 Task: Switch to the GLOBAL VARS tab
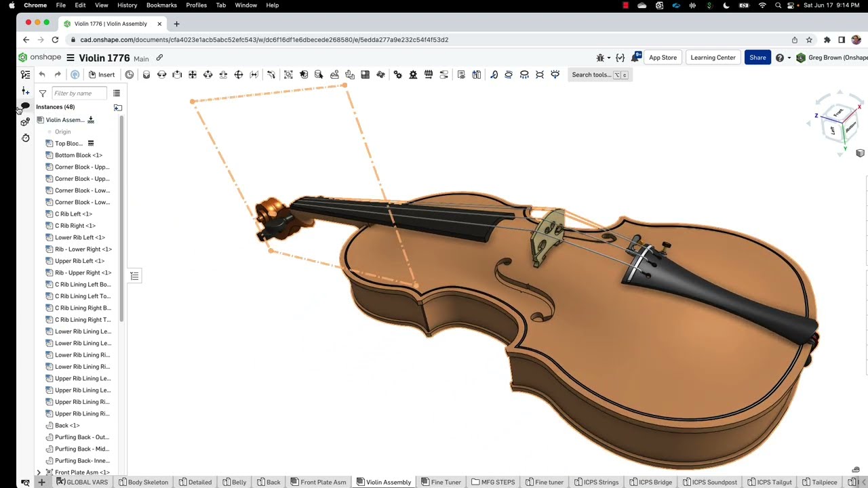point(82,482)
